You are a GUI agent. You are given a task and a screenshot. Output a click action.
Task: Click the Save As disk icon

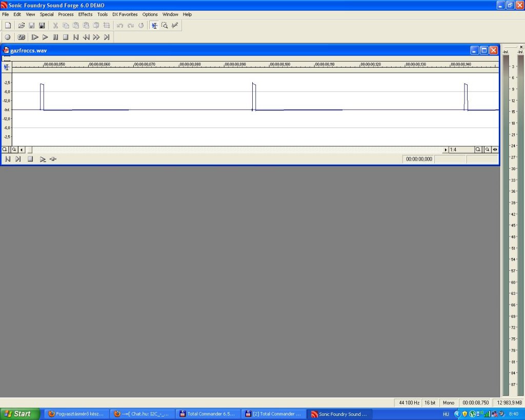coord(42,26)
